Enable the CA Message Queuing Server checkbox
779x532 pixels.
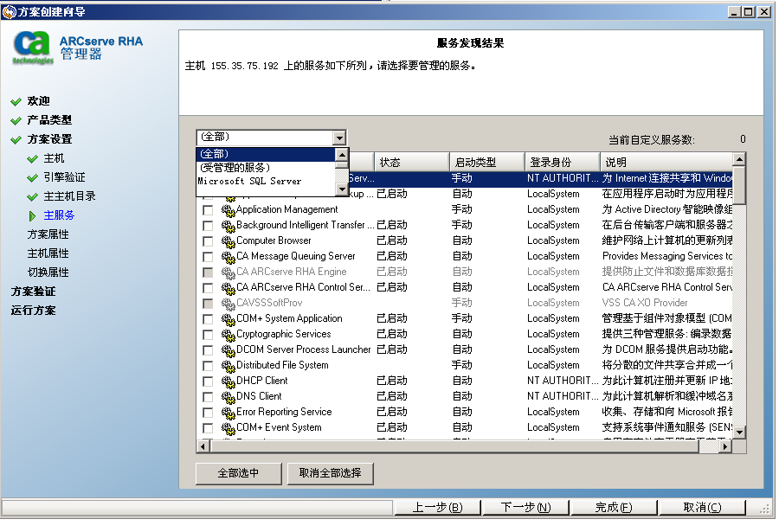coord(208,257)
